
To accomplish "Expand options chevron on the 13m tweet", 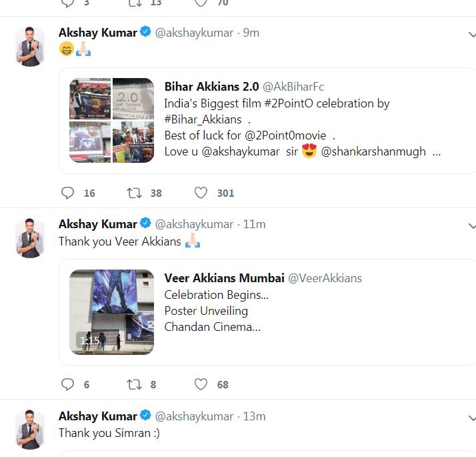I will (x=472, y=418).
